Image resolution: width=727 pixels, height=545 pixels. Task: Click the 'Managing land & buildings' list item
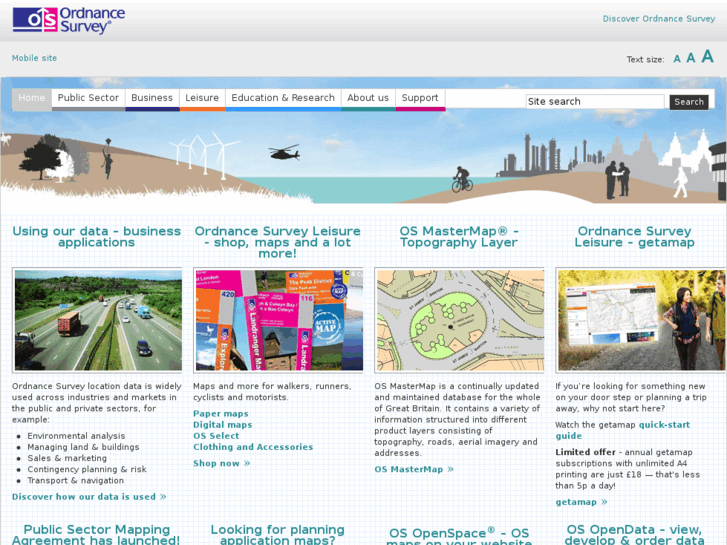tap(83, 447)
